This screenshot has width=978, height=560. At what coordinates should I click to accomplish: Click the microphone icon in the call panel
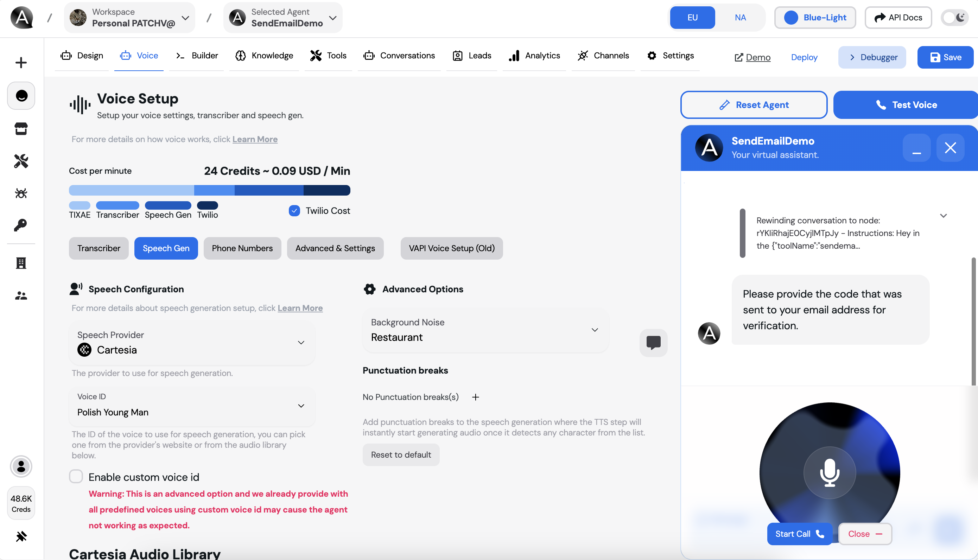click(830, 473)
